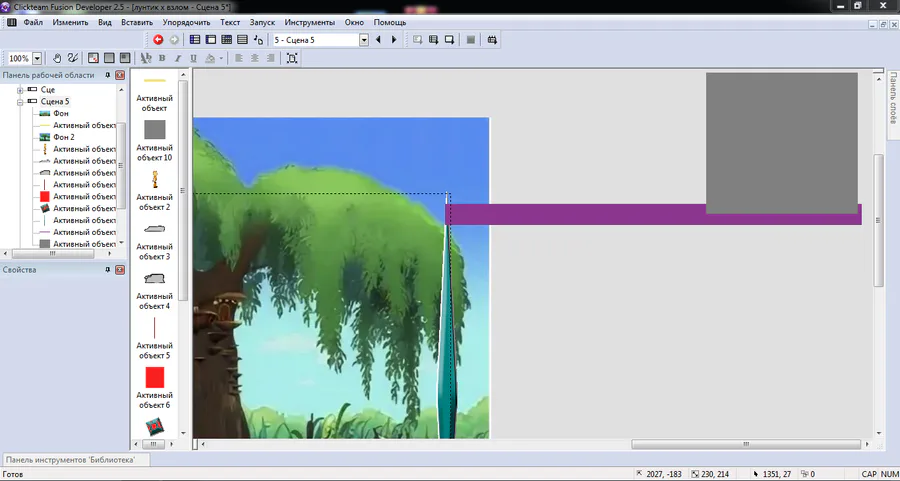The height and width of the screenshot is (481, 900).
Task: Go to next frame arrow
Action: tap(394, 40)
